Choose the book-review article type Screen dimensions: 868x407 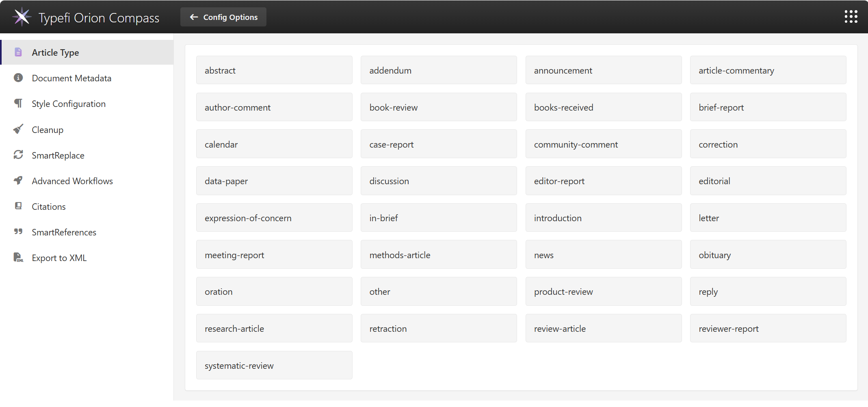(x=439, y=107)
